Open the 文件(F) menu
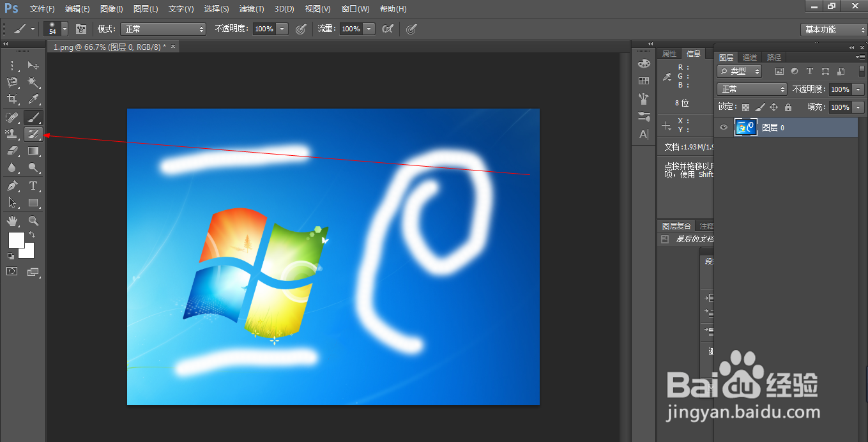Image resolution: width=868 pixels, height=442 pixels. point(42,9)
